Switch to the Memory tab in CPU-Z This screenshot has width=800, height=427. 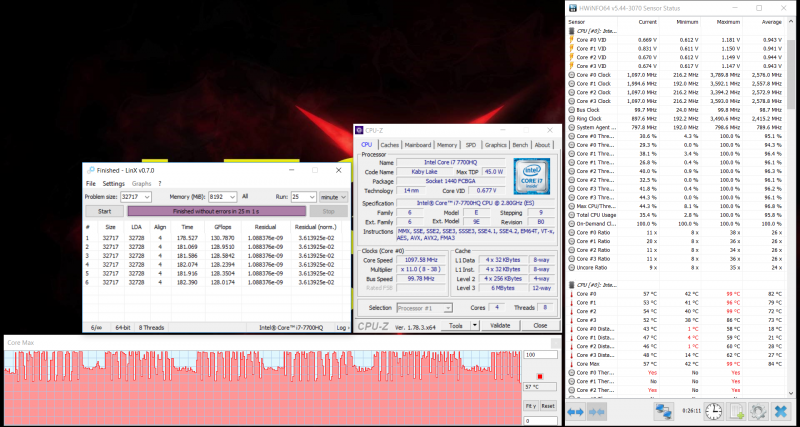tap(447, 145)
